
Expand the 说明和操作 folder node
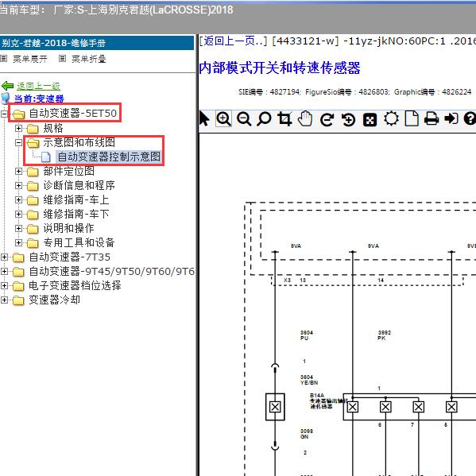pos(18,228)
